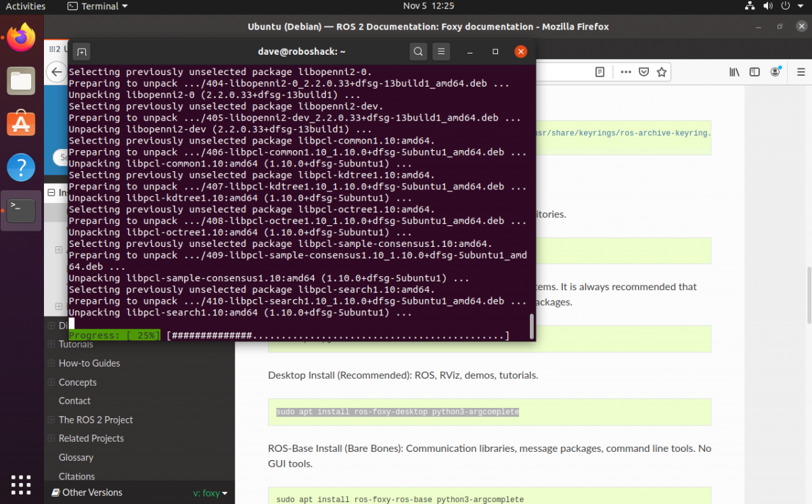Bookmark this page with the star icon

[x=662, y=72]
